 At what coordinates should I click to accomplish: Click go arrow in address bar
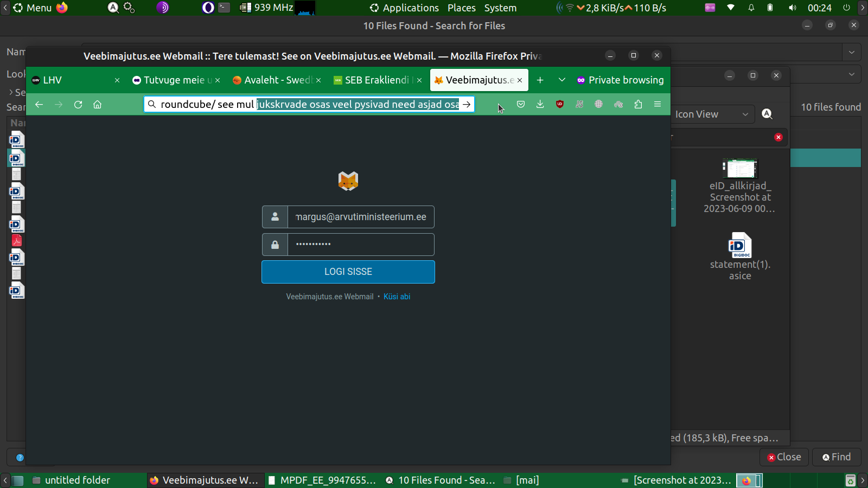click(x=467, y=104)
